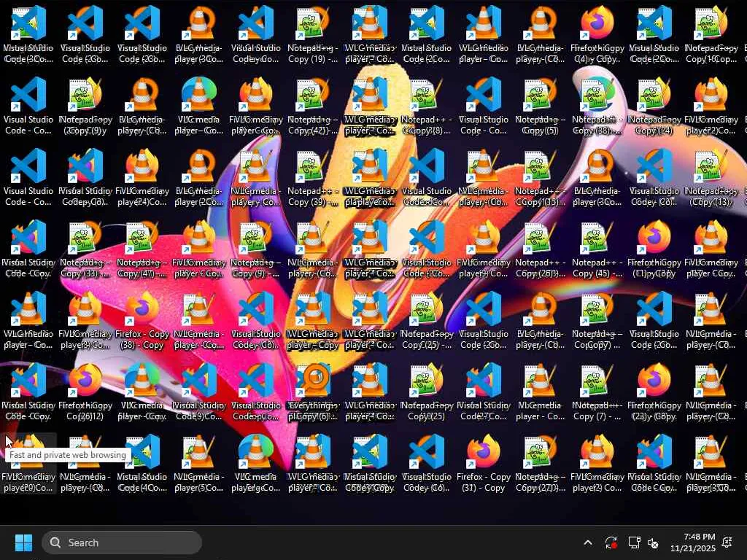The height and width of the screenshot is (560, 747).
Task: Select the Firefox Copy (4) desktop icon
Action: click(x=597, y=36)
